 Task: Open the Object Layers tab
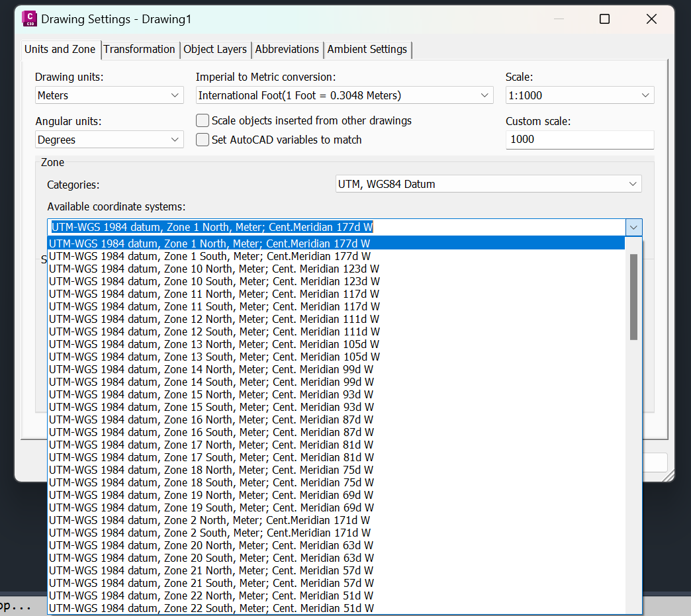(x=215, y=50)
